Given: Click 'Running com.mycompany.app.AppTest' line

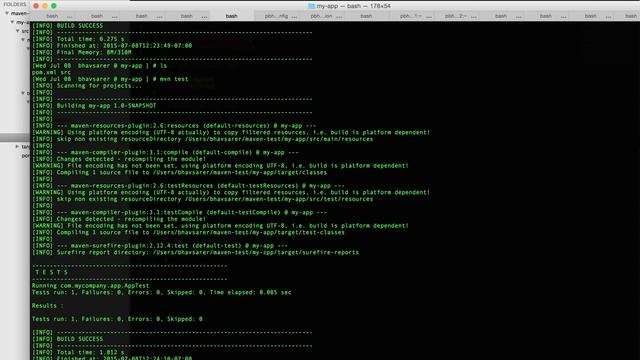Looking at the screenshot, I should [x=91, y=286].
